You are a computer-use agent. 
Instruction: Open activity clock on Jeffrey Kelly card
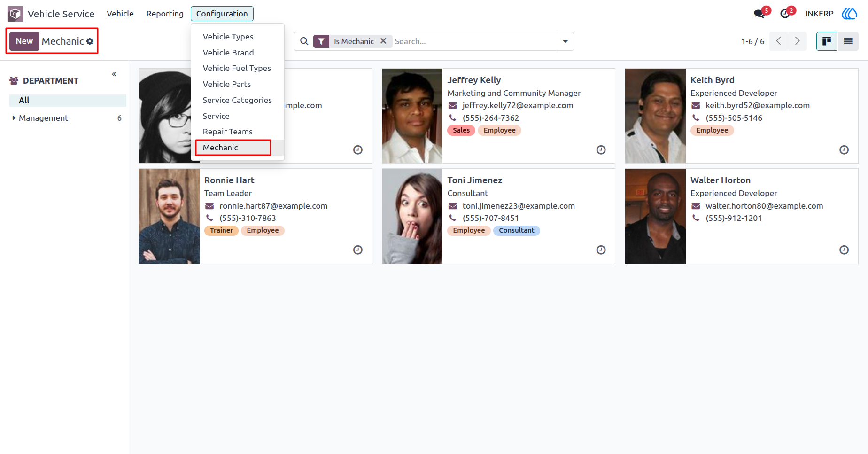[601, 150]
